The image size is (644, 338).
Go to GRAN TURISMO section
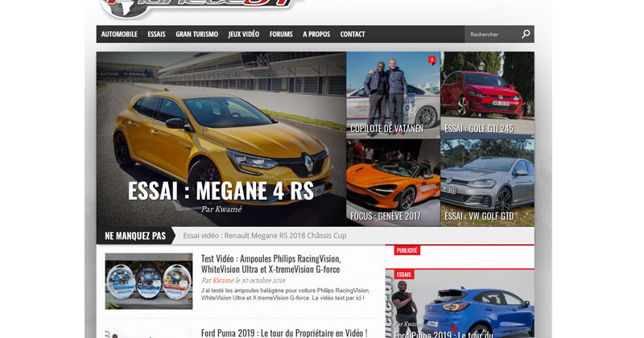click(196, 34)
